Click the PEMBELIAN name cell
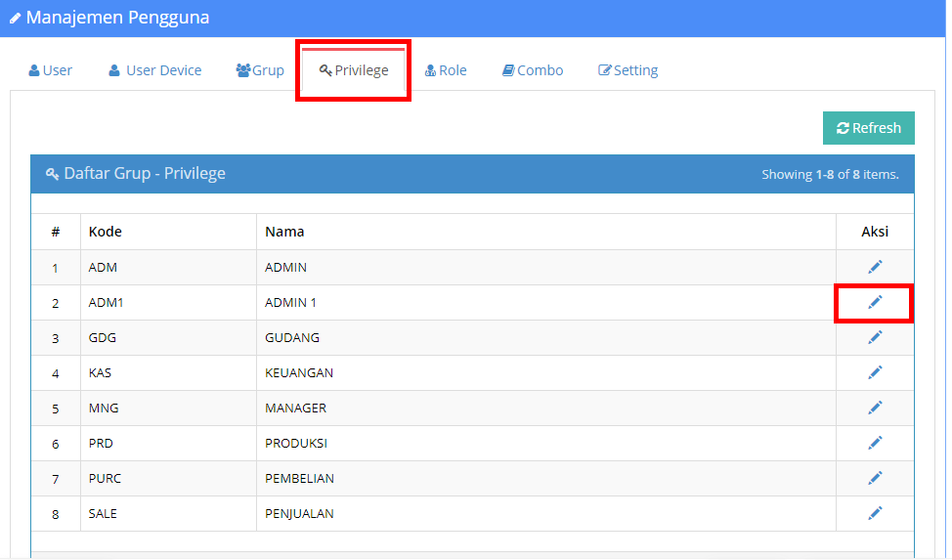 click(545, 479)
